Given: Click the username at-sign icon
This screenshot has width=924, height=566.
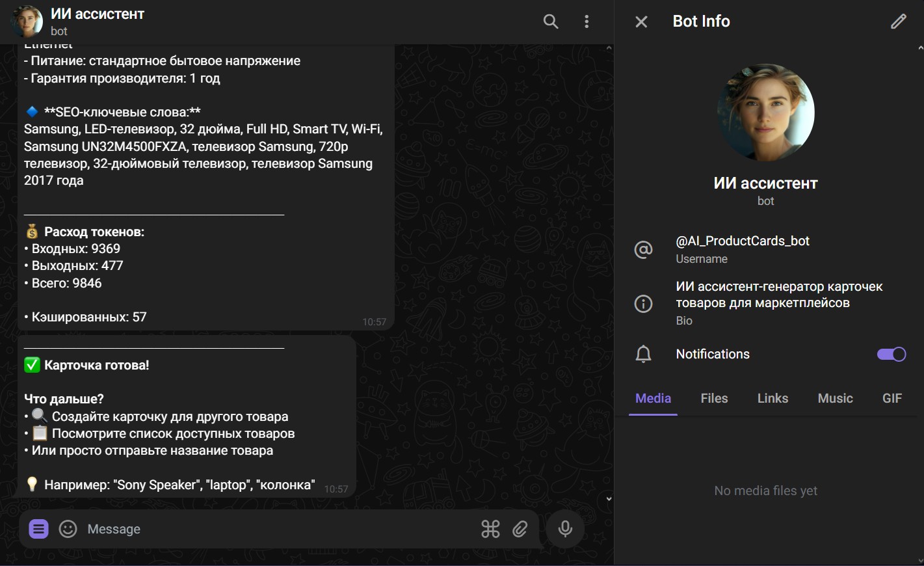Looking at the screenshot, I should [643, 249].
